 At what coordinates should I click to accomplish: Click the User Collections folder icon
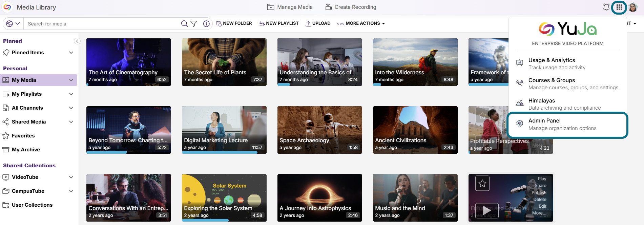(6, 205)
